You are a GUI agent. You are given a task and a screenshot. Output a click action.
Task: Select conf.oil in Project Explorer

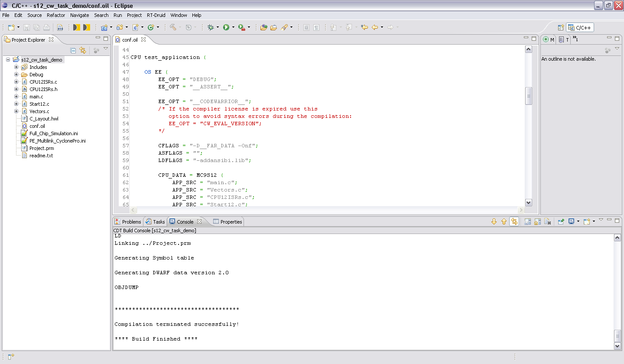37,126
